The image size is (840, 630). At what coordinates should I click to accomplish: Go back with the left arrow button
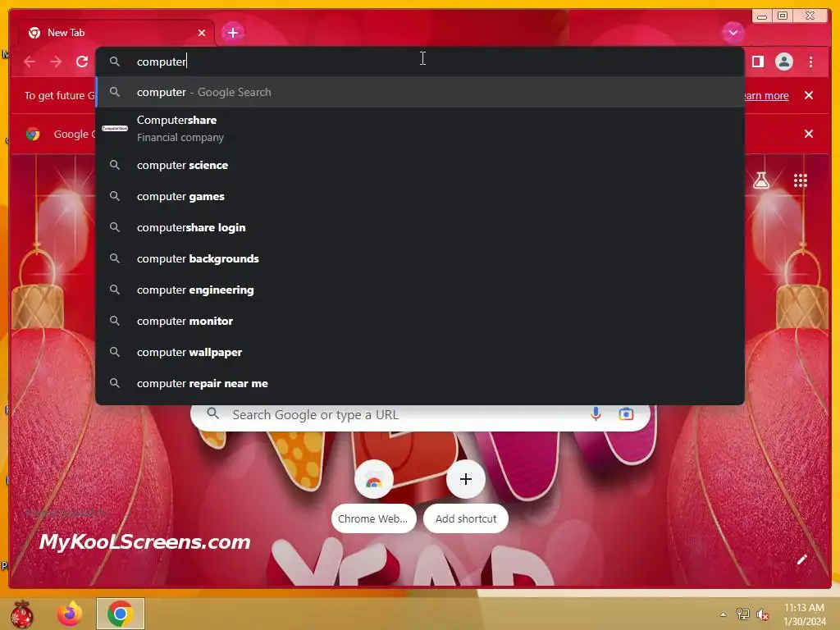30,62
